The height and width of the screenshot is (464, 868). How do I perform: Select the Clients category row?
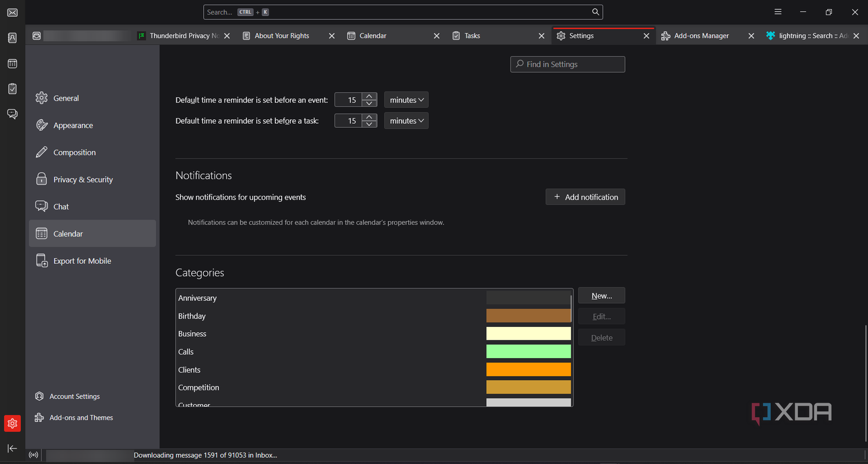point(374,370)
